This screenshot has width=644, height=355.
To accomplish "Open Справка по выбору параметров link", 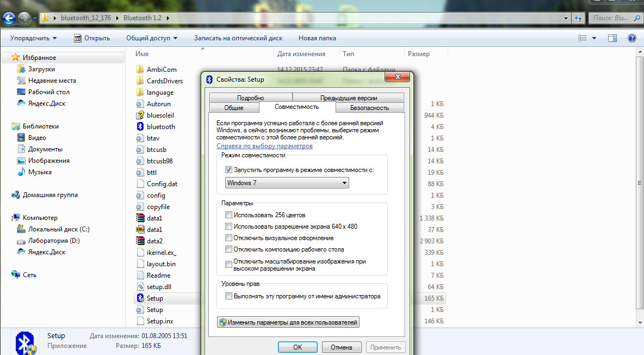I will point(264,146).
